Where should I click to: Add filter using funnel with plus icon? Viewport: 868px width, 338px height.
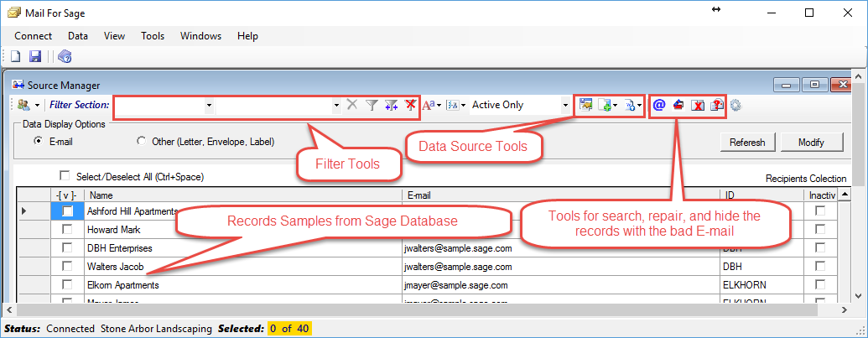tap(392, 105)
